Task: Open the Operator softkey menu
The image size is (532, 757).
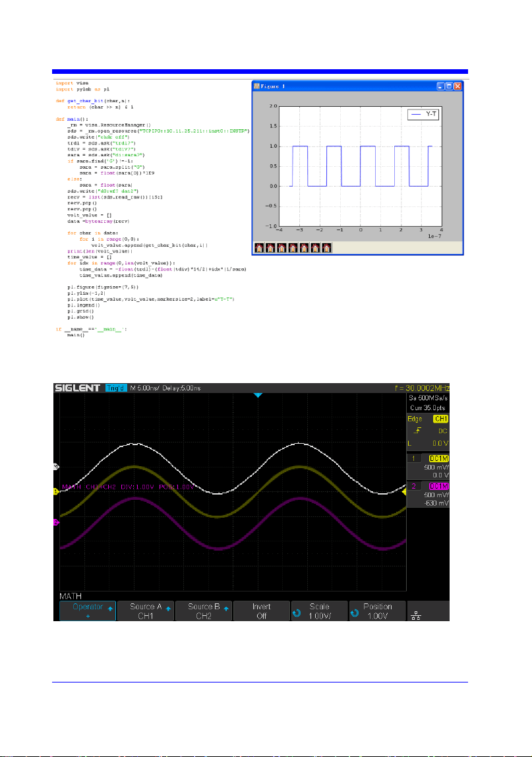Action: pyautogui.click(x=88, y=611)
